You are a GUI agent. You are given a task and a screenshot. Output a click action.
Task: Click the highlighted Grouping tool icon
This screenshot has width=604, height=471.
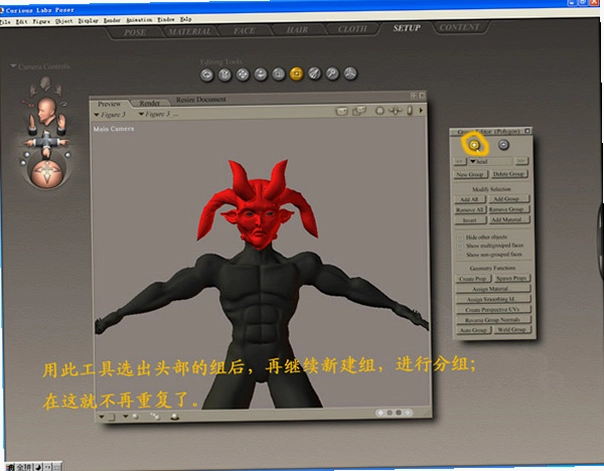(297, 73)
